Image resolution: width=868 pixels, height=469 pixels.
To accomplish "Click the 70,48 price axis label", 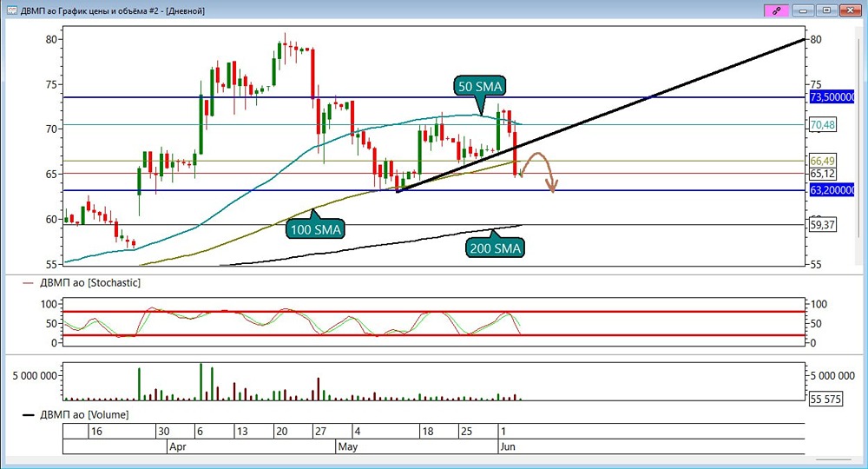I will 822,124.
